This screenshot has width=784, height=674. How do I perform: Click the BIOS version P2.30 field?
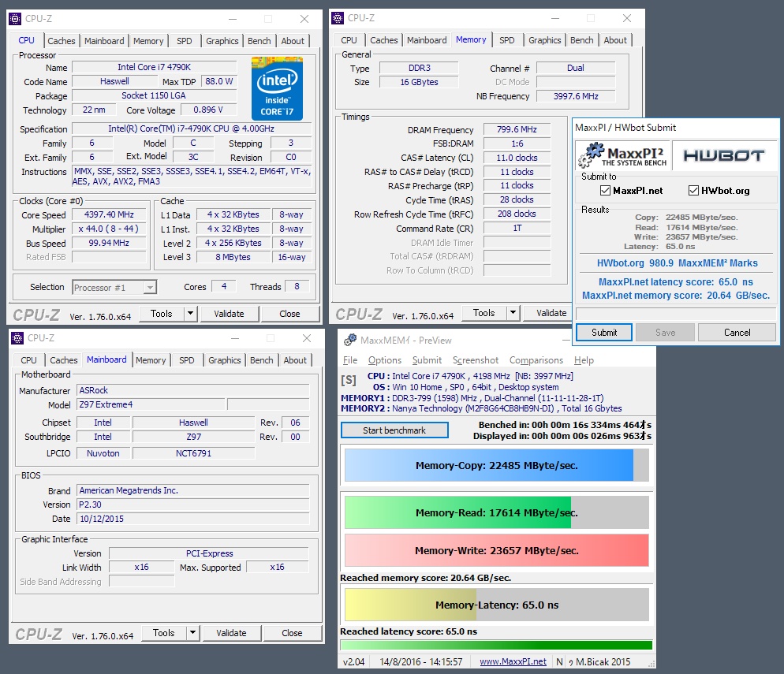tap(193, 505)
